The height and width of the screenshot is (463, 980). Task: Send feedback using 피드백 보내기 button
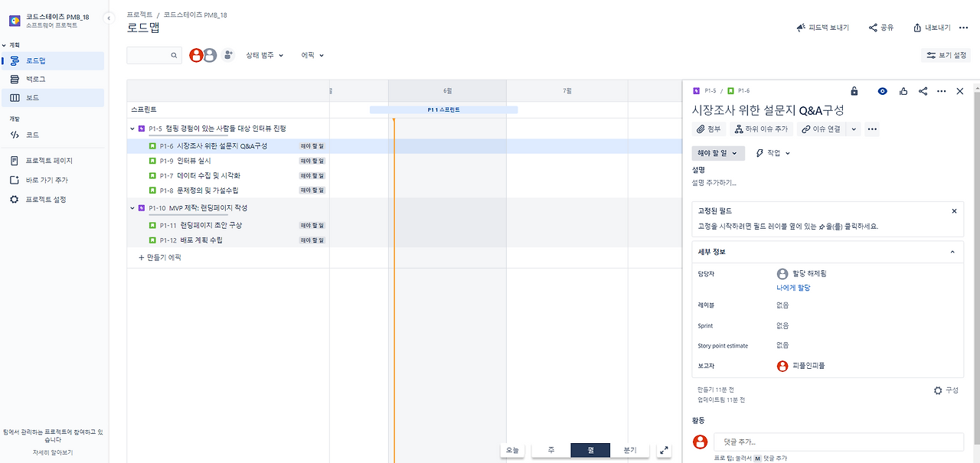click(x=822, y=27)
